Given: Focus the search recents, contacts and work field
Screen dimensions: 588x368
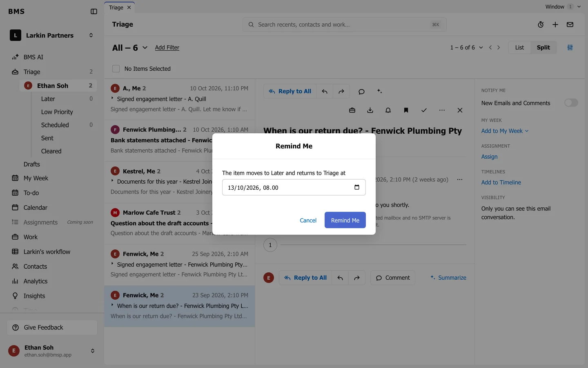Looking at the screenshot, I should [345, 25].
